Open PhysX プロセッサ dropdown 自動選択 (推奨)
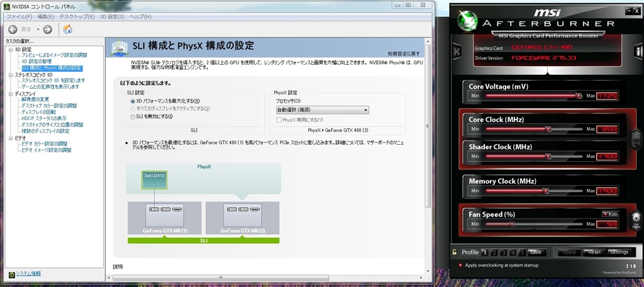Viewport: 644px width, 287px height. [322, 110]
